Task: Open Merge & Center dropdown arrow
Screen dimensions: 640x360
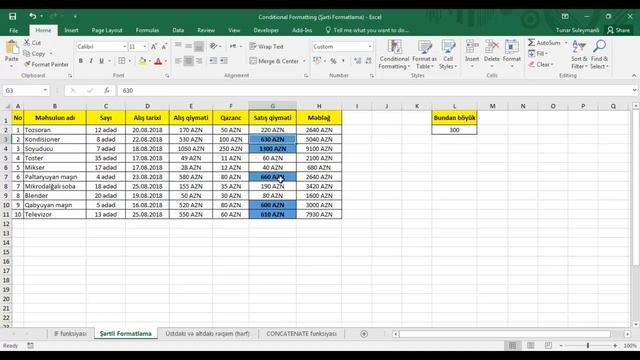Action: point(304,61)
